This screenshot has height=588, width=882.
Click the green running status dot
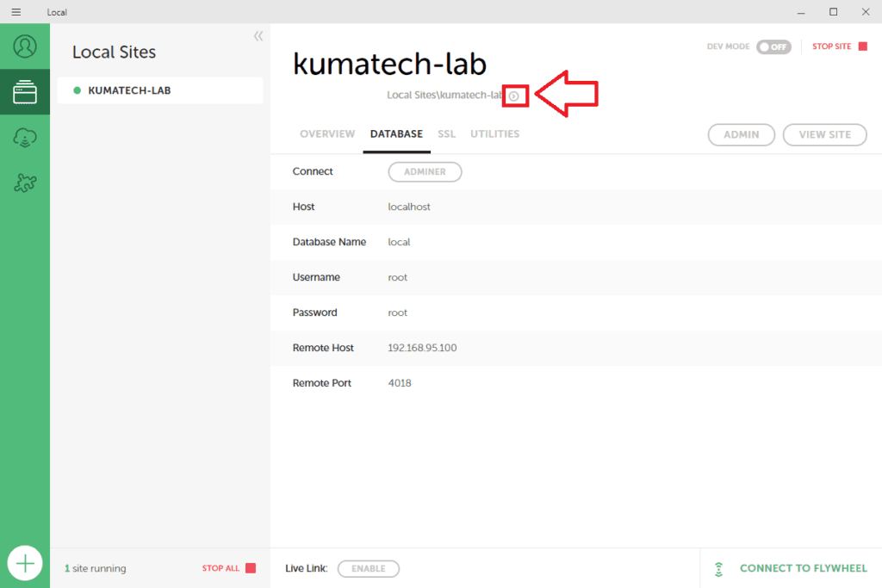[77, 90]
